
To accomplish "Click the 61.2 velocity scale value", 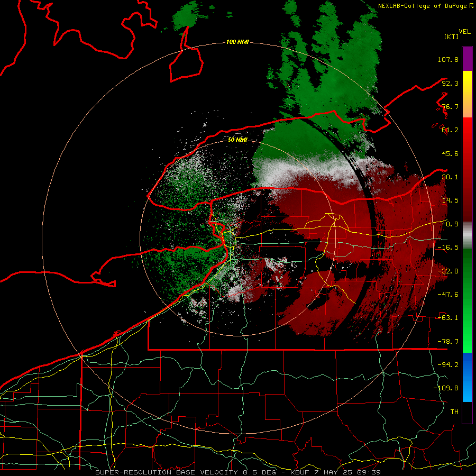I will point(450,130).
